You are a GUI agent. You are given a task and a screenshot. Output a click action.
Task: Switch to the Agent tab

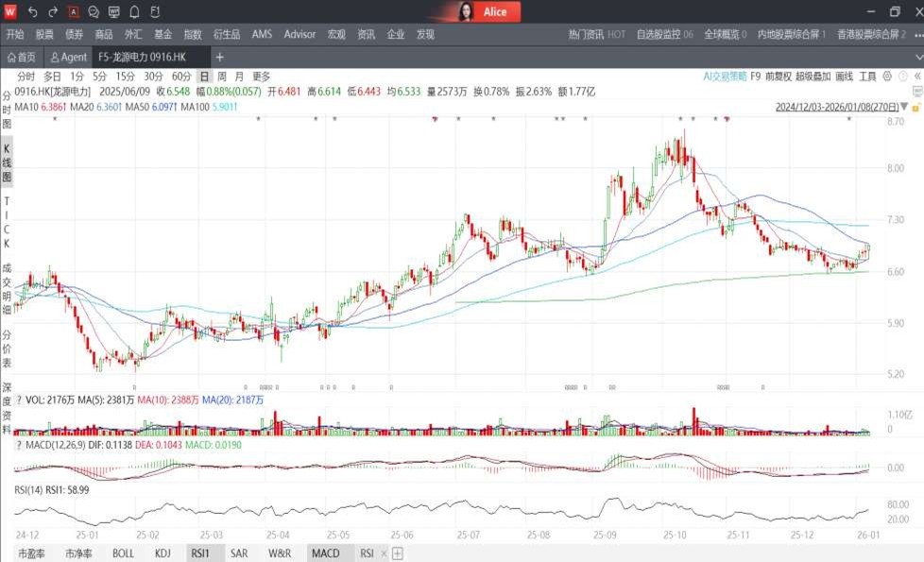pos(69,58)
